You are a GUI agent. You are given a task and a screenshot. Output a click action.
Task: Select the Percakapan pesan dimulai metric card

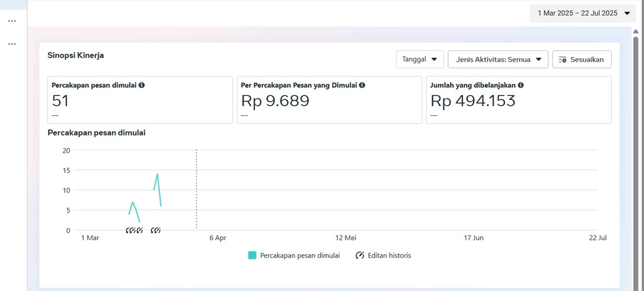tap(140, 100)
